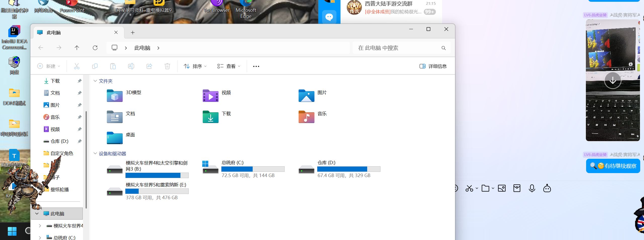Refresh the 此电脑 view
The height and width of the screenshot is (240, 644).
[x=95, y=48]
